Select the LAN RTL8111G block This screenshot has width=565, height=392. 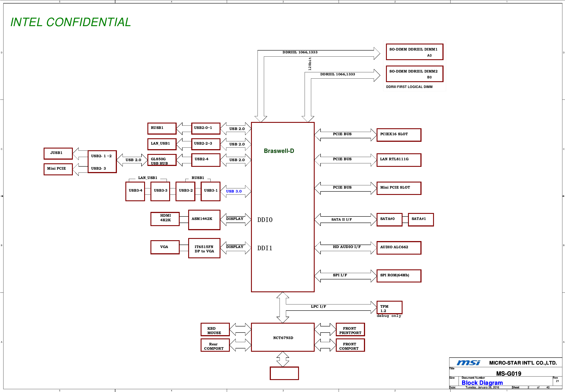point(399,160)
